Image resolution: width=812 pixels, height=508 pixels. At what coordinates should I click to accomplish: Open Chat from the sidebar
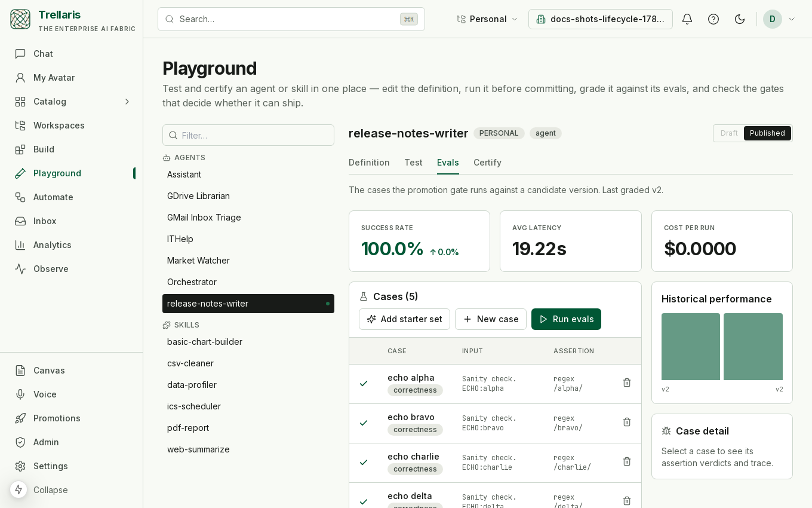click(72, 54)
